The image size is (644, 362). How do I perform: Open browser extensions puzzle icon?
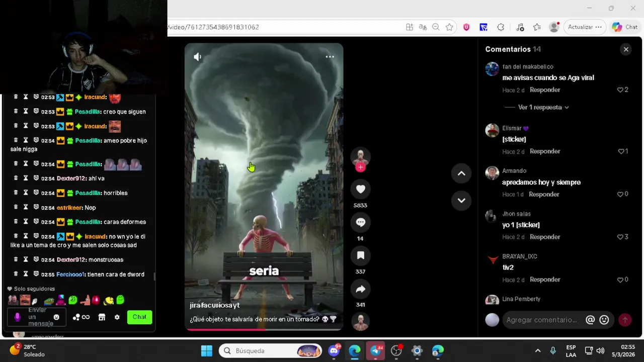[x=501, y=27]
